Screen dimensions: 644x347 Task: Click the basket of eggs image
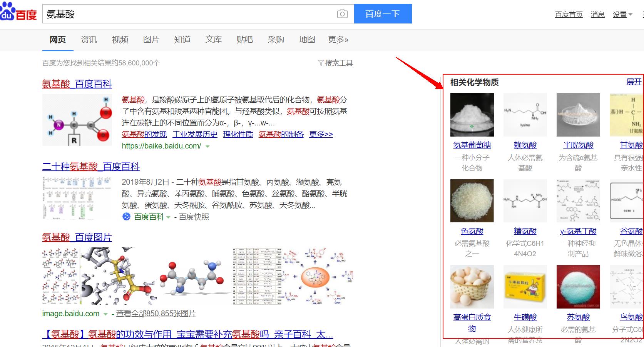pos(472,287)
